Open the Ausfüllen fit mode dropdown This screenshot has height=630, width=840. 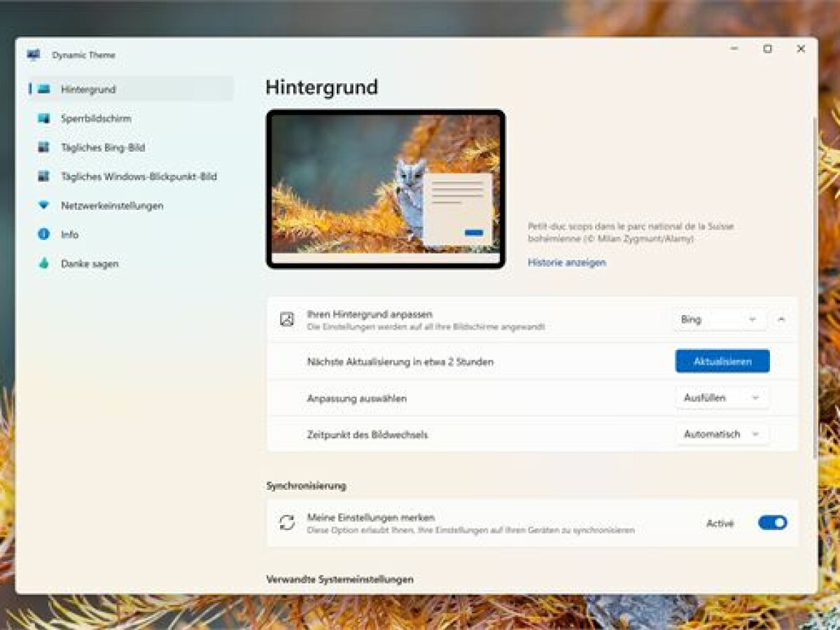coord(722,397)
